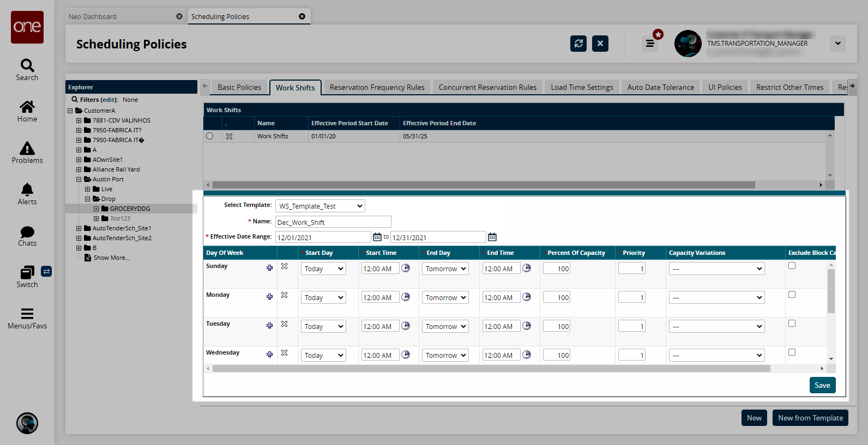Click the Name input field
Image resolution: width=868 pixels, height=445 pixels.
click(x=333, y=222)
